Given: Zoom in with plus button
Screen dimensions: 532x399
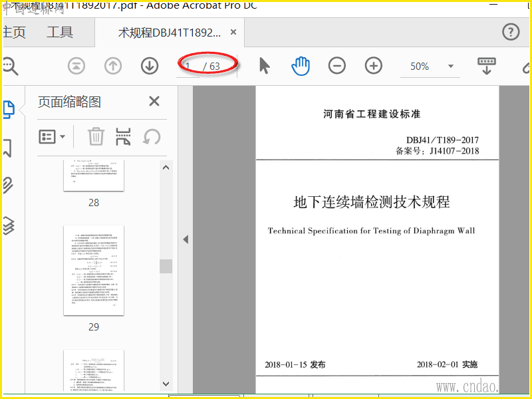Looking at the screenshot, I should pyautogui.click(x=374, y=66).
